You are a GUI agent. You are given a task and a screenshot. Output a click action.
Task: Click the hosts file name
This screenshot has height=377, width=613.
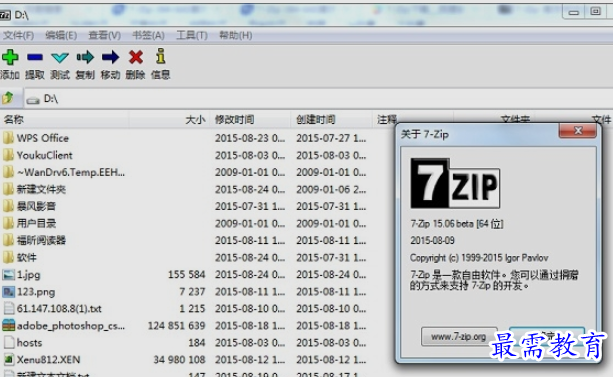click(29, 343)
